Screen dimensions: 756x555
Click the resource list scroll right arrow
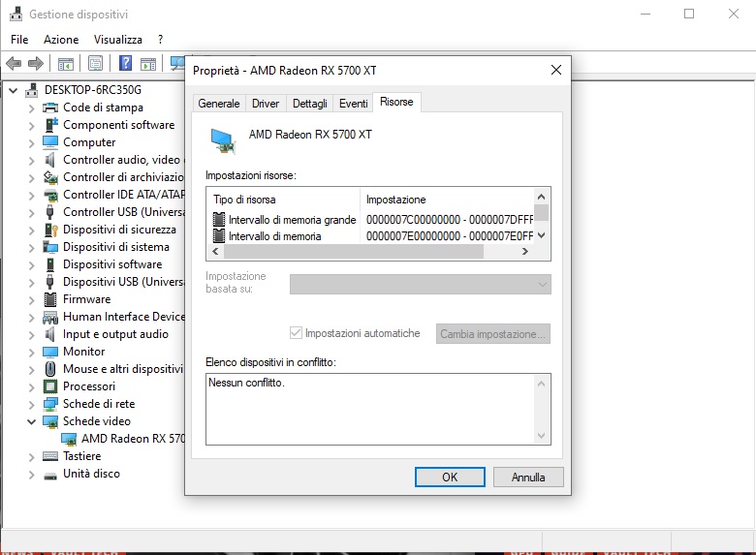(x=525, y=251)
